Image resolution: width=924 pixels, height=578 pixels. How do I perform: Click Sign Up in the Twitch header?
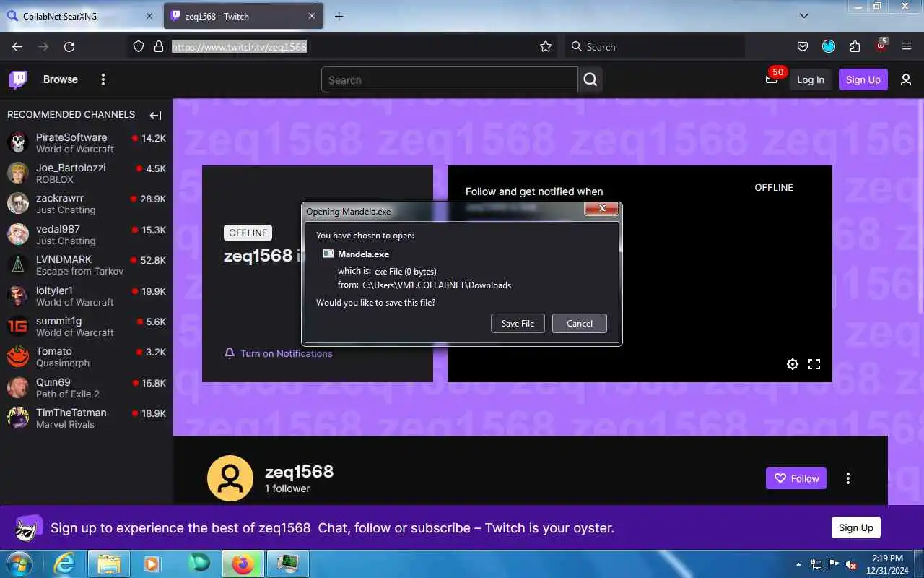(863, 79)
